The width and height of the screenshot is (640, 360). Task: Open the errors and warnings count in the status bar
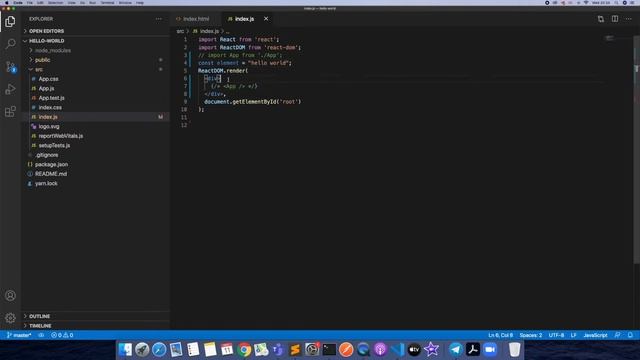pos(62,335)
